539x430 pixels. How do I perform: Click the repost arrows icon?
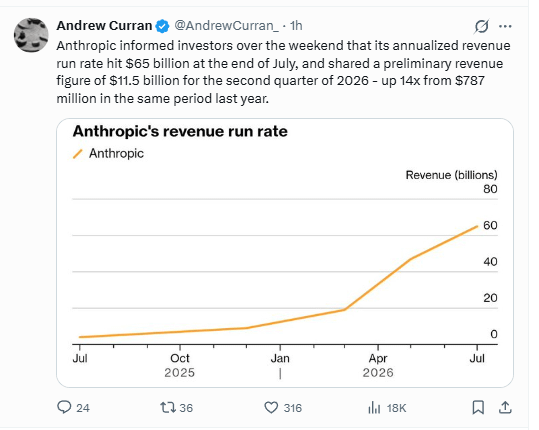(168, 408)
